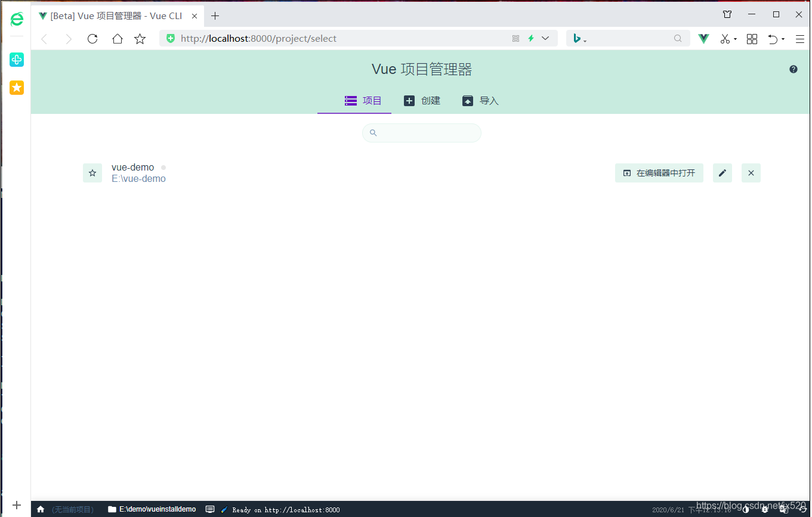Click the undo closed tab icon
Image resolution: width=812 pixels, height=517 pixels.
click(x=773, y=39)
